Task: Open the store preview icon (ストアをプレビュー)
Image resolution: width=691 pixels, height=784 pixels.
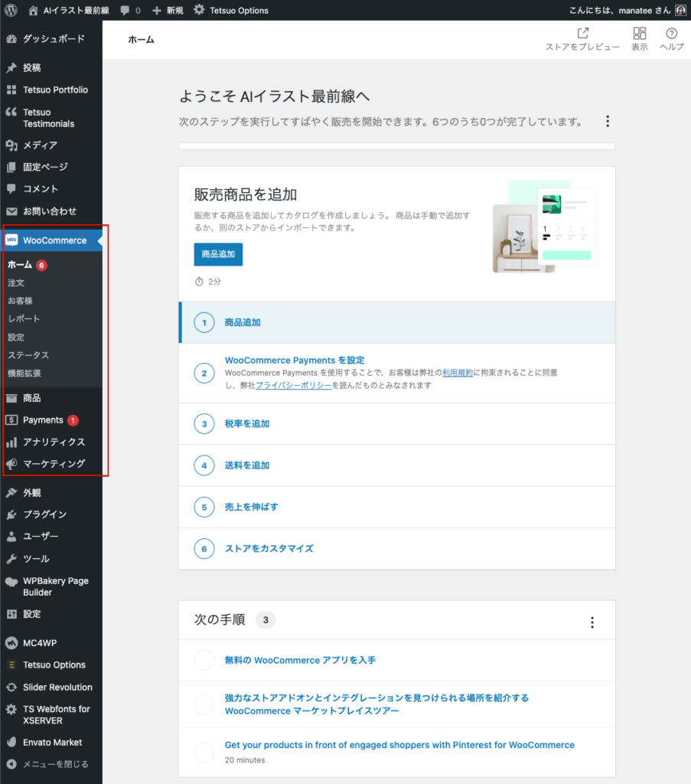Action: click(582, 34)
